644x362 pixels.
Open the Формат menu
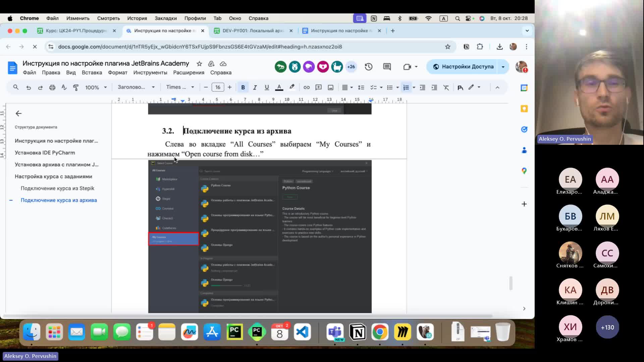click(x=117, y=73)
